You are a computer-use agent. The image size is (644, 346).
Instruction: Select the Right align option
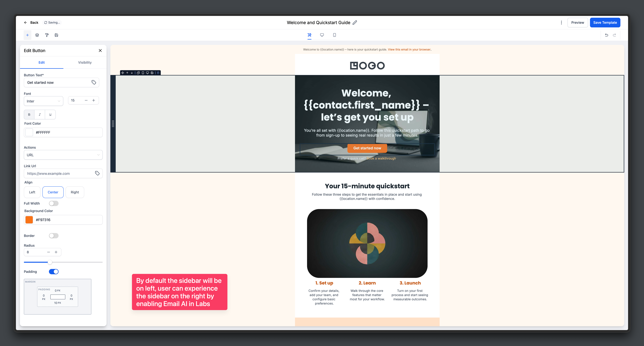(75, 192)
